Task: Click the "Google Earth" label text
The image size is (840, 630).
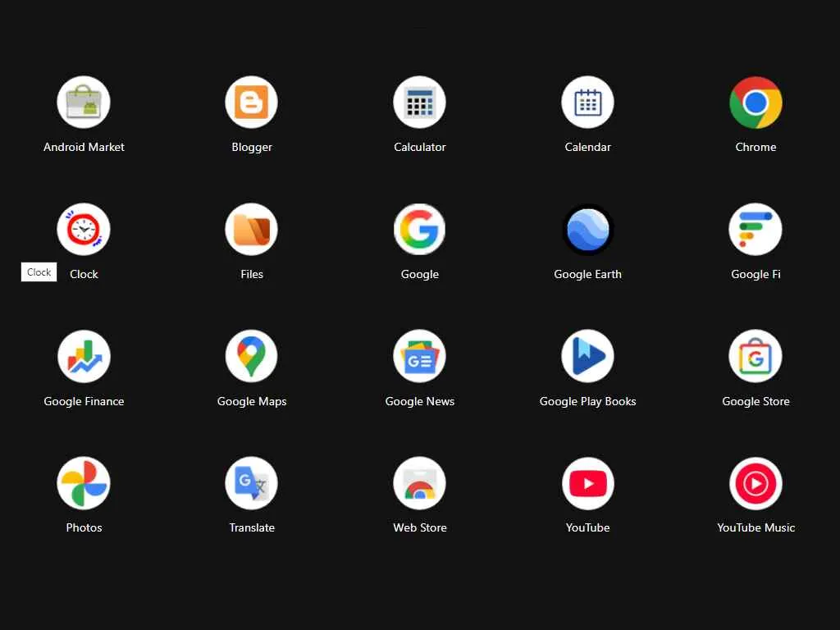Action: click(x=587, y=275)
